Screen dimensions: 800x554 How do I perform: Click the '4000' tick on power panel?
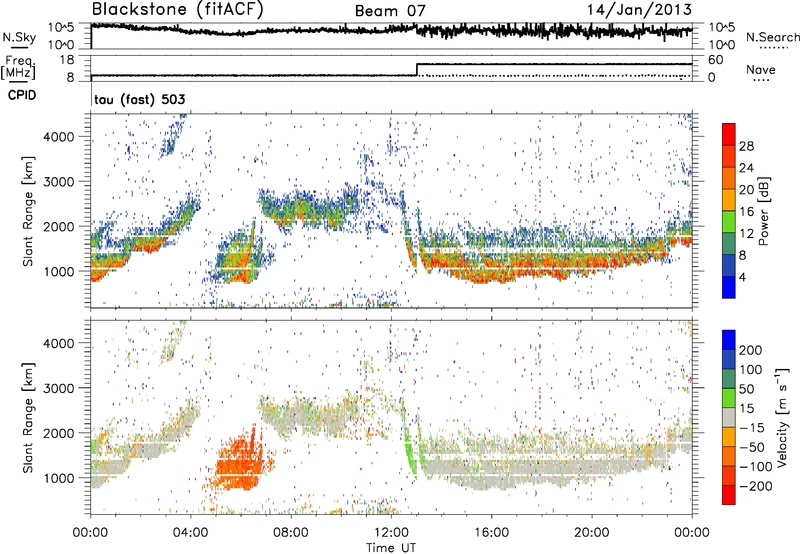click(x=59, y=137)
